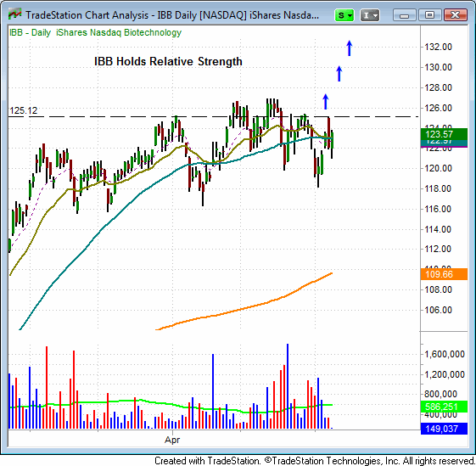This screenshot has height=466, width=476.
Task: Click the 125.12 horizontal line label
Action: (x=24, y=110)
